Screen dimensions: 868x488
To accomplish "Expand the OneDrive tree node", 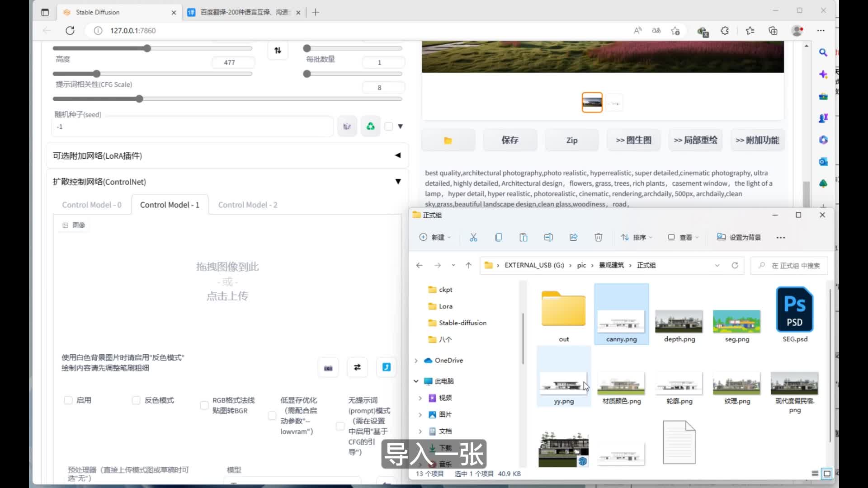I will coord(416,361).
